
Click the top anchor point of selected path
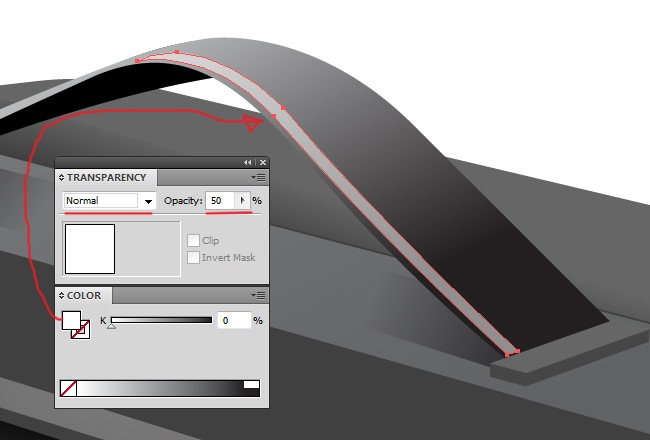177,52
